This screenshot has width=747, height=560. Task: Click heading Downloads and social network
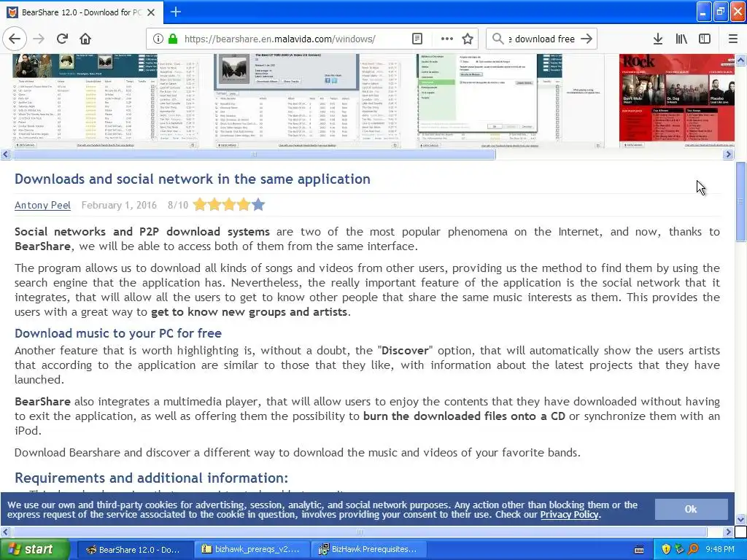[x=193, y=179]
